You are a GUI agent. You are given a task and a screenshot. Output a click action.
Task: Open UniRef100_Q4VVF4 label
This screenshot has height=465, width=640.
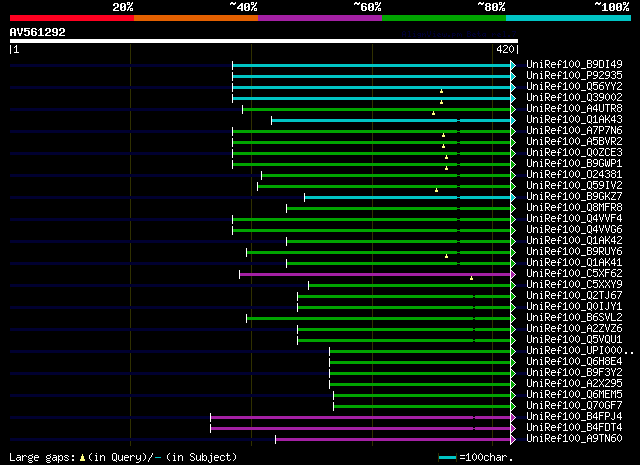pyautogui.click(x=574, y=219)
